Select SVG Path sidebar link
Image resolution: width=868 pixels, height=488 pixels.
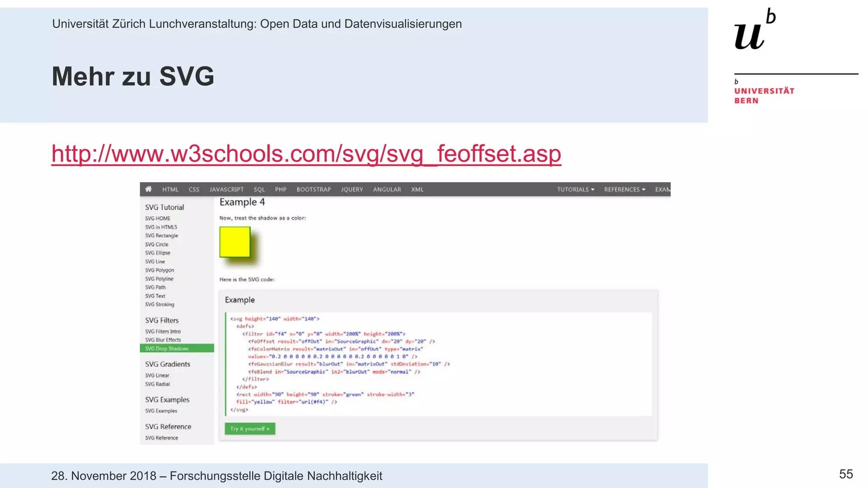pyautogui.click(x=156, y=287)
